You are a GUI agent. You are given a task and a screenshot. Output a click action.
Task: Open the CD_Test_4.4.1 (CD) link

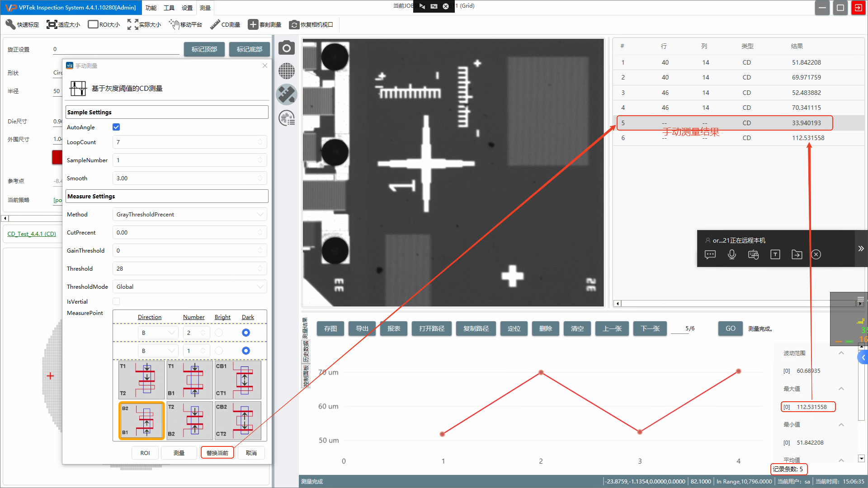coord(32,234)
